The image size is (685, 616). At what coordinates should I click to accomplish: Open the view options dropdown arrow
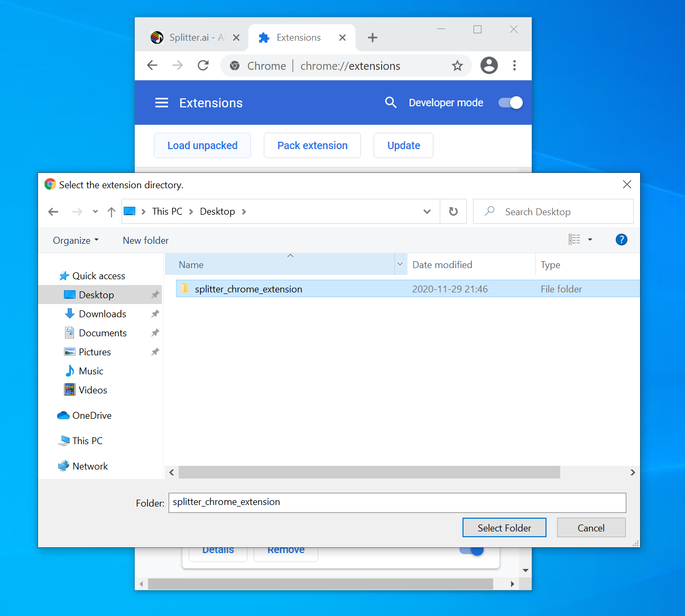[x=590, y=240]
